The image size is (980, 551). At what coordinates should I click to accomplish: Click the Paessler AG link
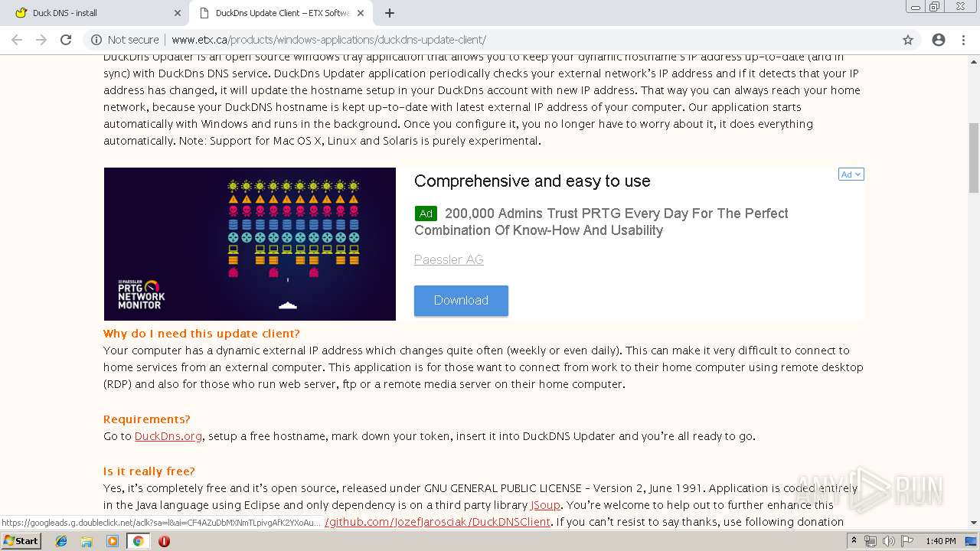449,259
